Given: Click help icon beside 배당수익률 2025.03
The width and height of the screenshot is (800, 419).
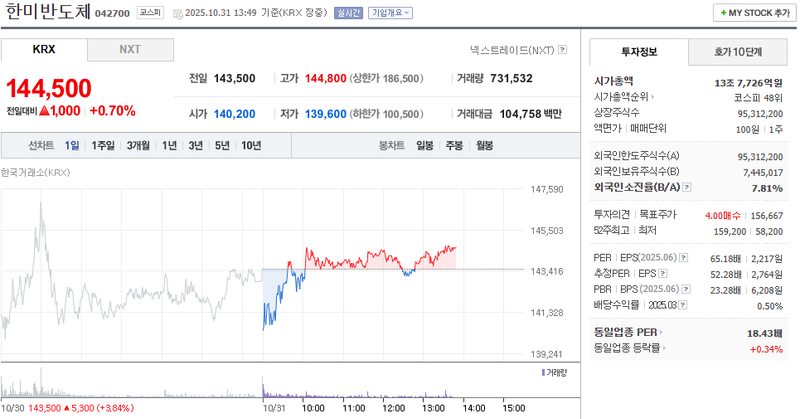Looking at the screenshot, I should click(x=683, y=305).
